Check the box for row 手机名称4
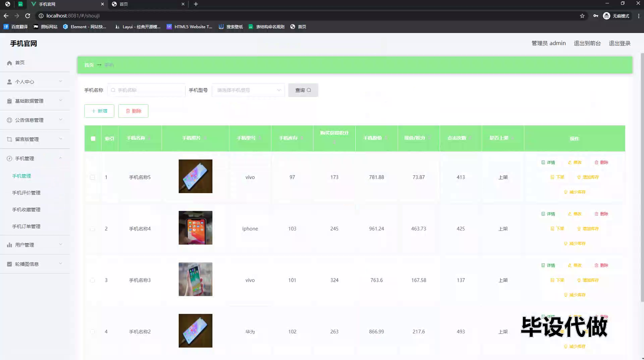The height and width of the screenshot is (360, 644). (x=92, y=229)
